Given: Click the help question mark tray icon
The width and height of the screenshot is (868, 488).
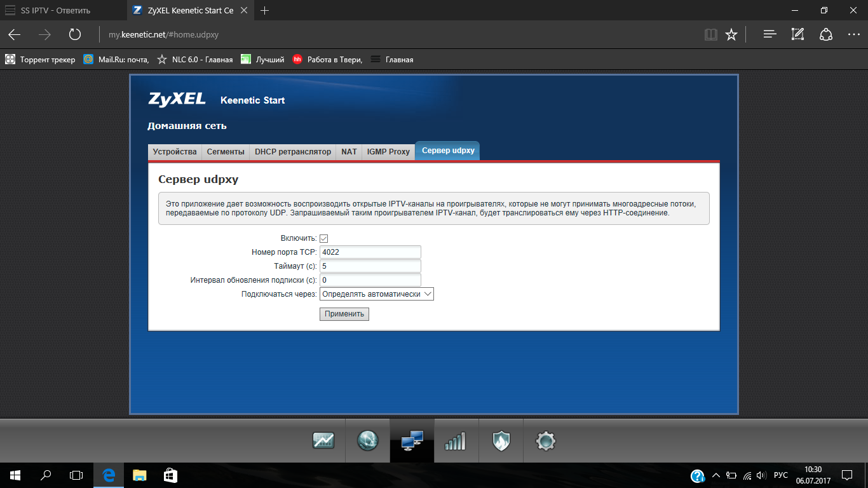Looking at the screenshot, I should (x=697, y=475).
